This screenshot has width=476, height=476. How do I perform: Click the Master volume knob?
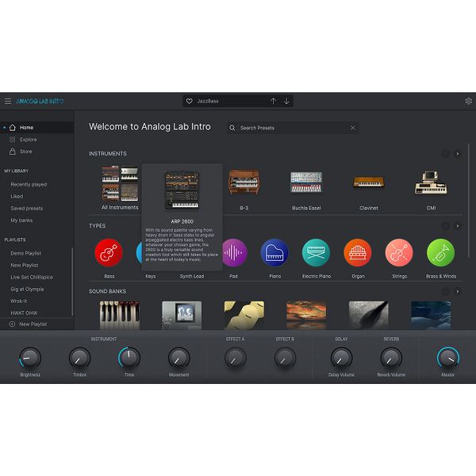click(448, 358)
